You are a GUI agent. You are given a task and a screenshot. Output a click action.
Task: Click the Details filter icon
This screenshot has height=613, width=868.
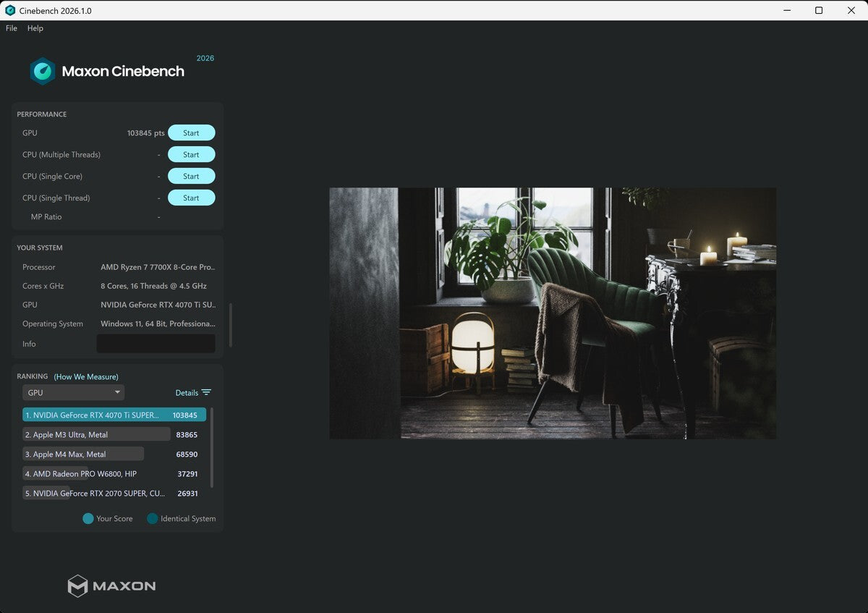[206, 392]
